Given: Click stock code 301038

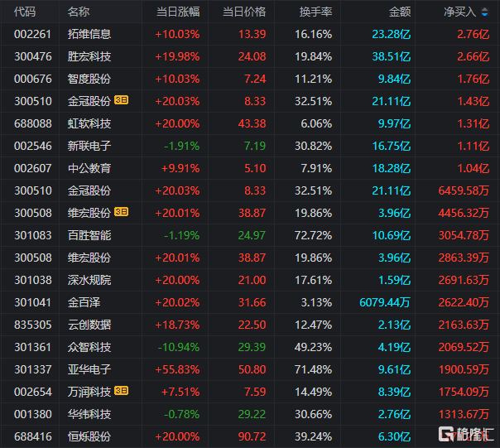Looking at the screenshot, I should [33, 280].
